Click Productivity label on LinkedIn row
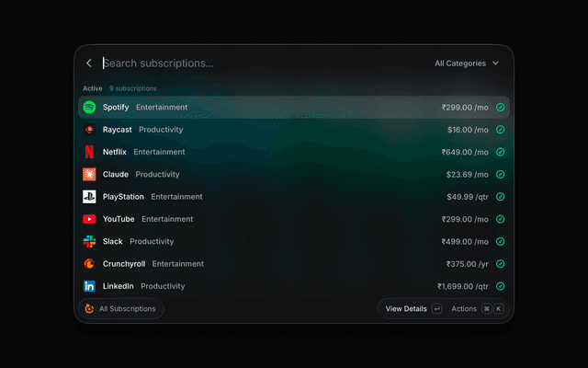This screenshot has height=368, width=588. 163,286
